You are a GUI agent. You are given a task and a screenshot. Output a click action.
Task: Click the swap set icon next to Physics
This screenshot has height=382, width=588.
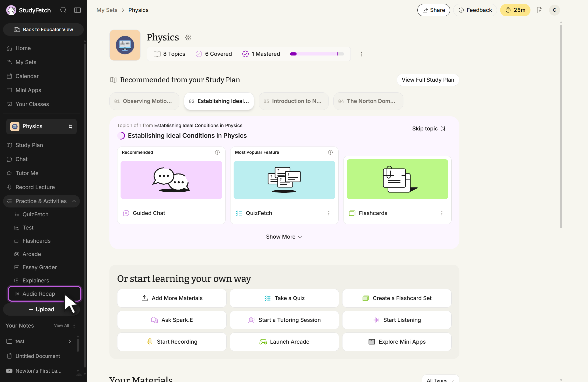(71, 126)
